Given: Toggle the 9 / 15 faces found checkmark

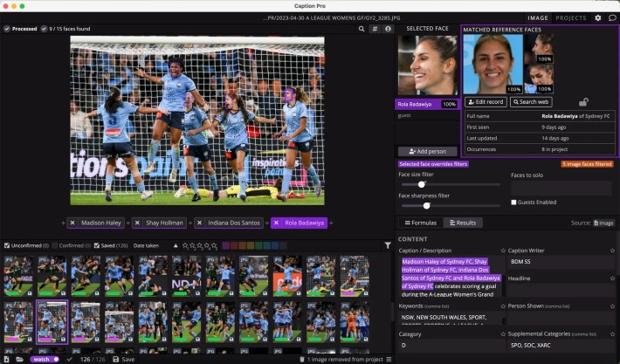Looking at the screenshot, I should pos(44,29).
